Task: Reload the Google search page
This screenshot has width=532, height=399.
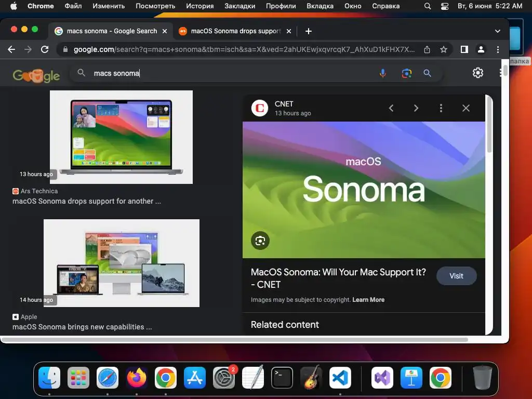Action: click(x=45, y=49)
